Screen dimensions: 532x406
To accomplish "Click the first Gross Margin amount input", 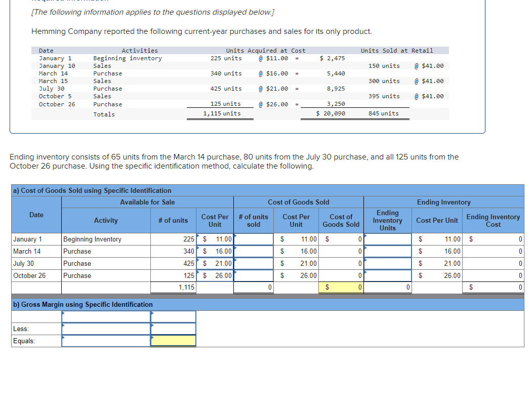I will click(173, 316).
